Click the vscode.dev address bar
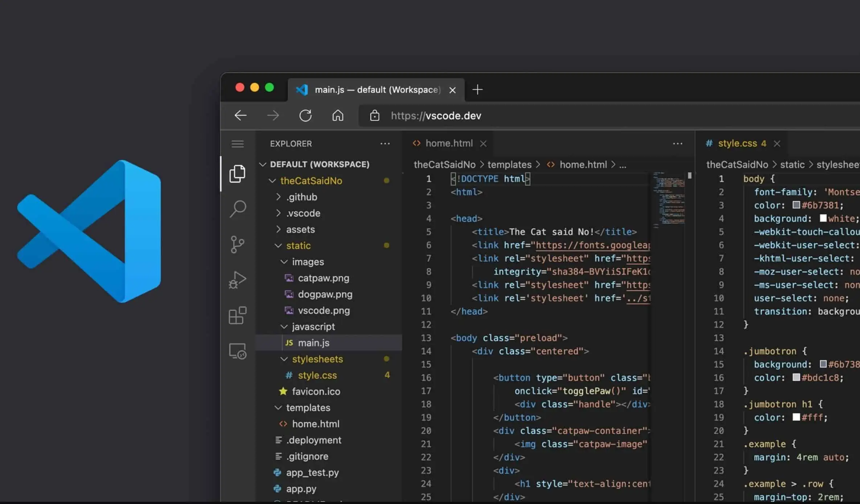Screen dimensions: 860x504 [436, 115]
